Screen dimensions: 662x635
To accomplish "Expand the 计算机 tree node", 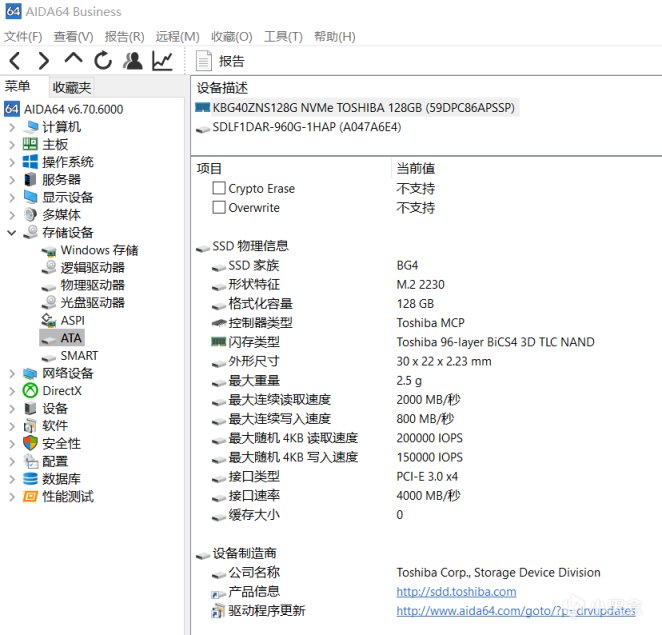I will [x=12, y=127].
